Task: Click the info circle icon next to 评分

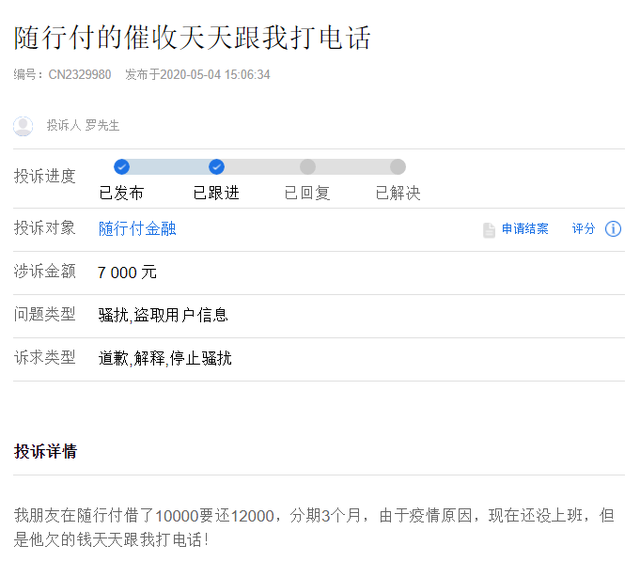Action: [613, 229]
